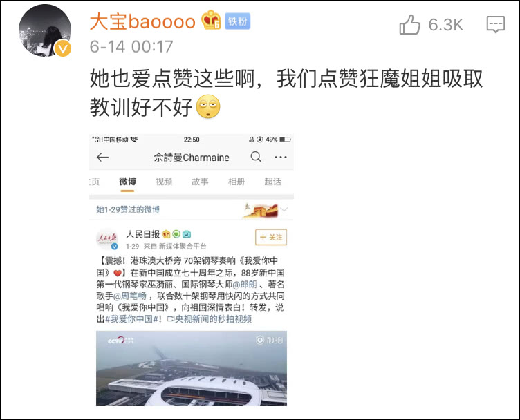The height and width of the screenshot is (420, 520).
Task: Open the #我爱你中国# hashtag link
Action: pos(131,319)
